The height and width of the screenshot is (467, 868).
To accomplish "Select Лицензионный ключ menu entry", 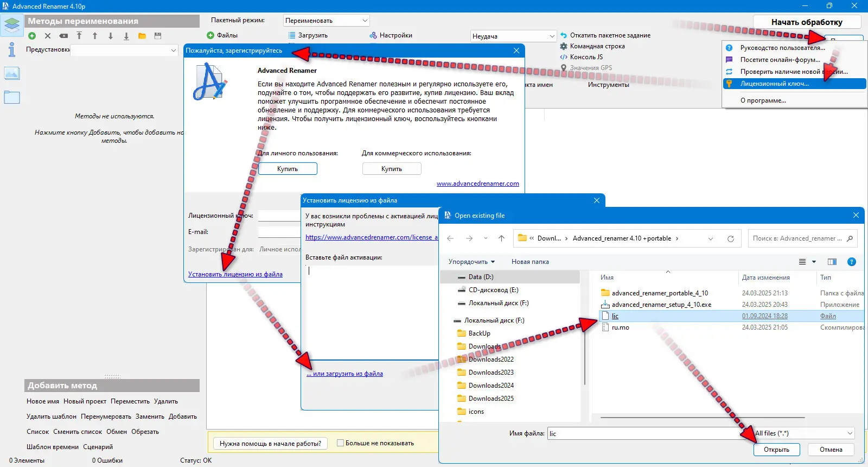I will pyautogui.click(x=794, y=84).
